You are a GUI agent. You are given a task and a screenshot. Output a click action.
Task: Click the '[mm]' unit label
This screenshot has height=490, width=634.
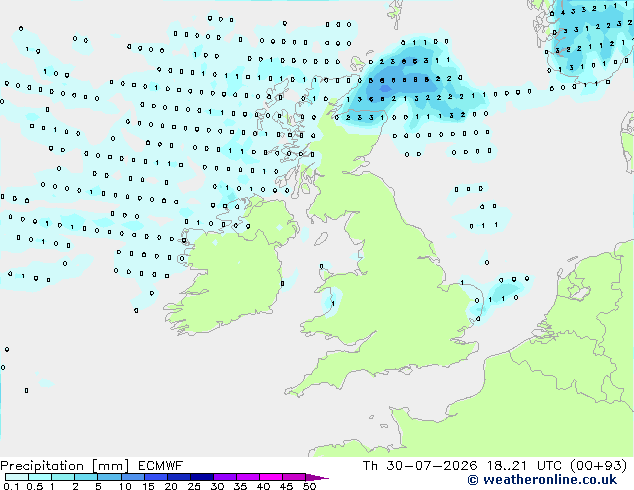pos(111,466)
